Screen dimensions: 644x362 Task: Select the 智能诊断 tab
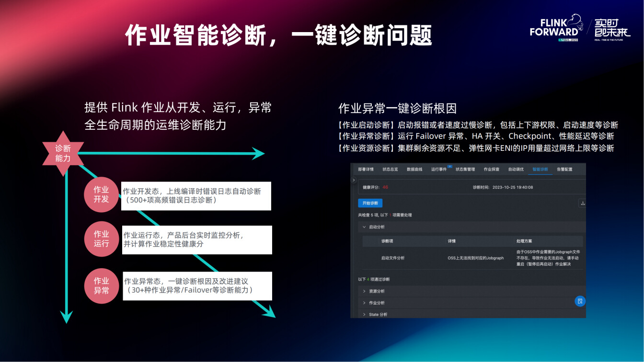540,170
